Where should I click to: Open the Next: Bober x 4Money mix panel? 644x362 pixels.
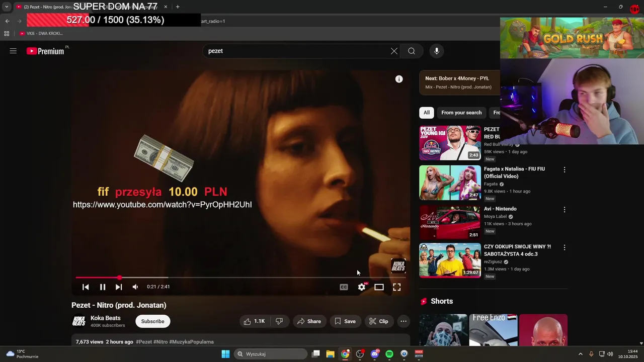click(x=459, y=82)
